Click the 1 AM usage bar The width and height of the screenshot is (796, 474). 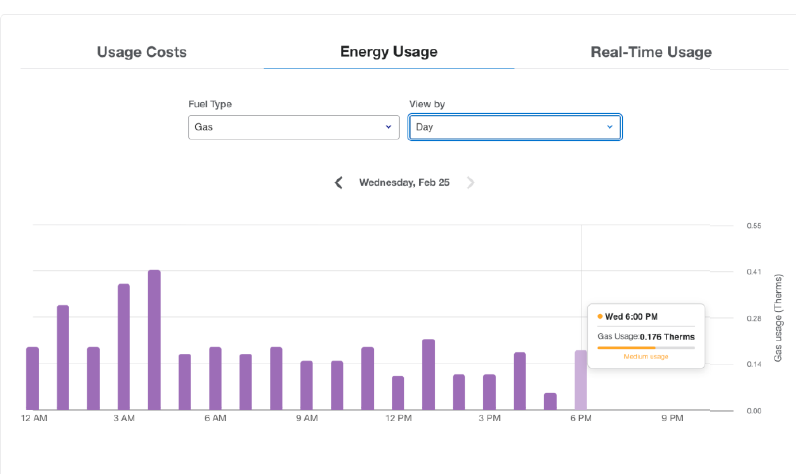pos(63,357)
